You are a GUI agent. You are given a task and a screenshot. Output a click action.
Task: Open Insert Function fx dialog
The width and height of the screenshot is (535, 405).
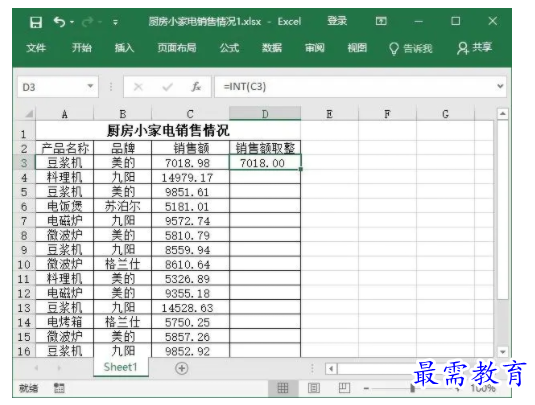(196, 87)
